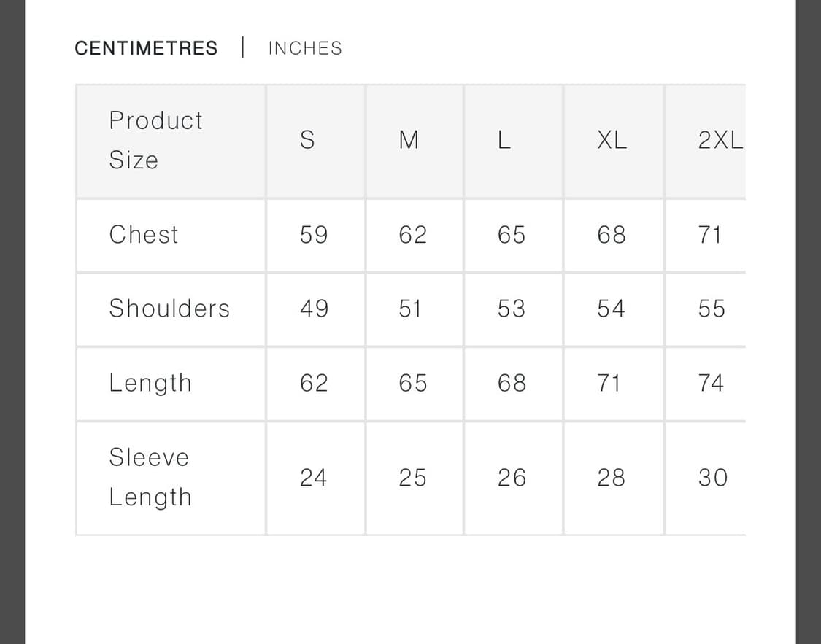Click the S size column header
The image size is (821, 644).
click(307, 140)
